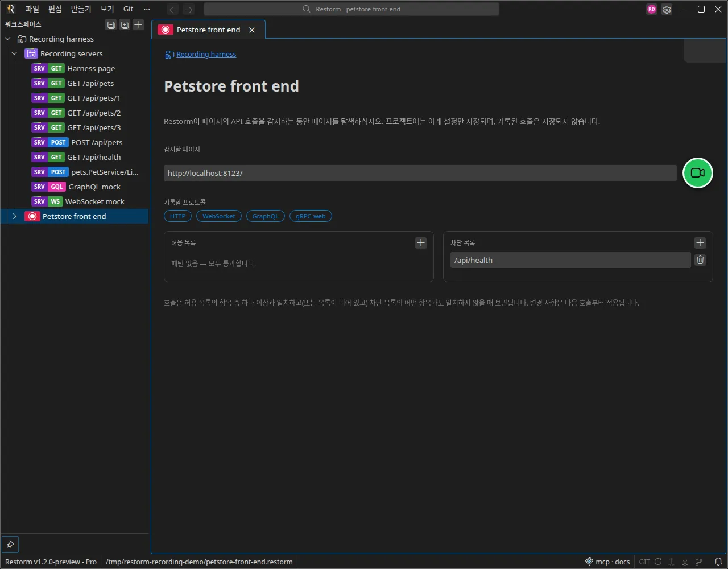The width and height of the screenshot is (728, 569).
Task: Delete the /api/health block list pattern
Action: pyautogui.click(x=700, y=260)
